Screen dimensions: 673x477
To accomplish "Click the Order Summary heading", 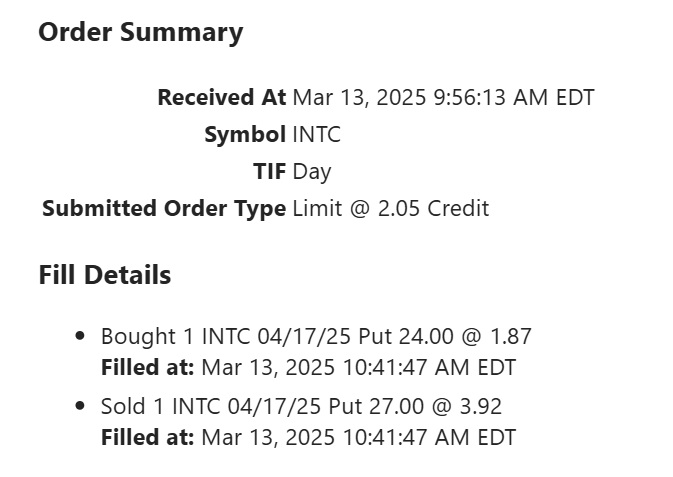I will pyautogui.click(x=140, y=32).
